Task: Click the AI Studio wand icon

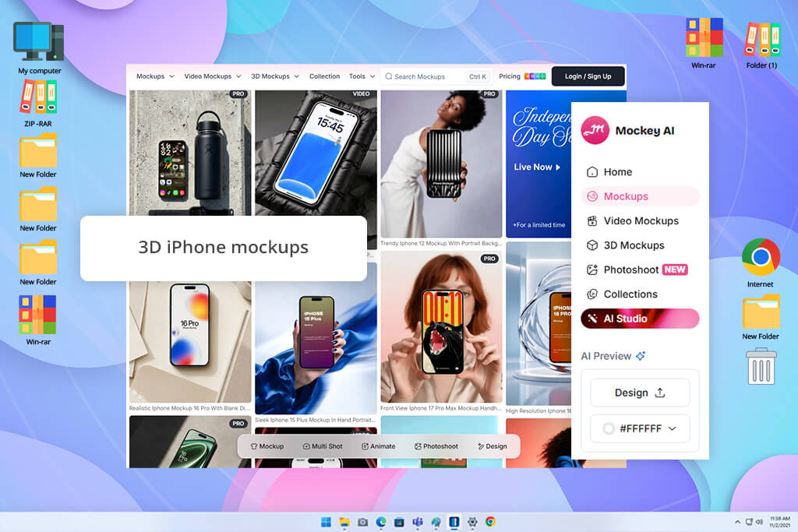Action: [592, 319]
